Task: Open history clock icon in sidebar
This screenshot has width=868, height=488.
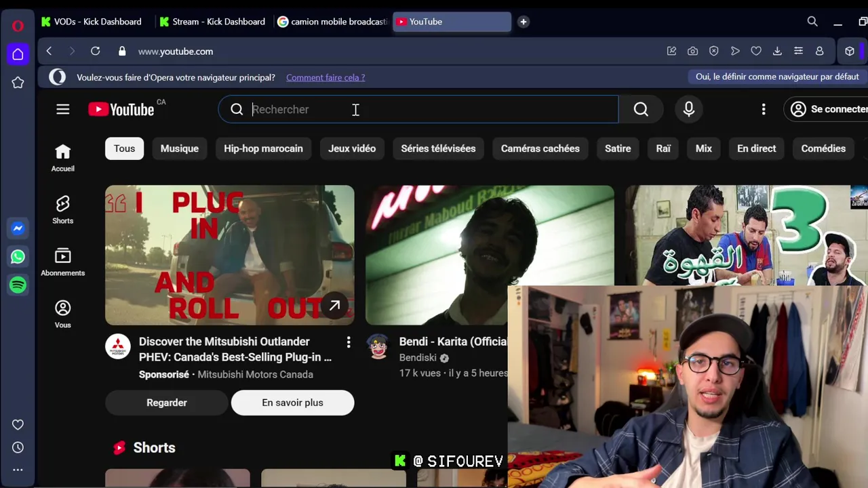Action: click(18, 447)
